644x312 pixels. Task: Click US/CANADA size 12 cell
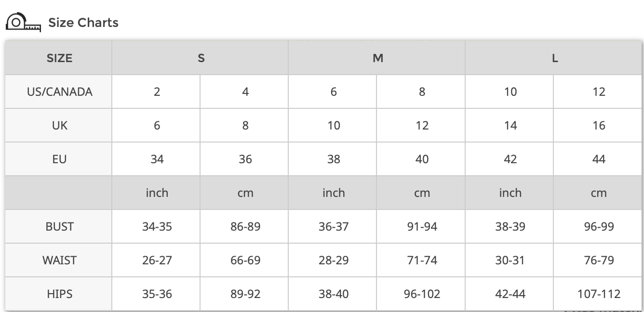[598, 91]
